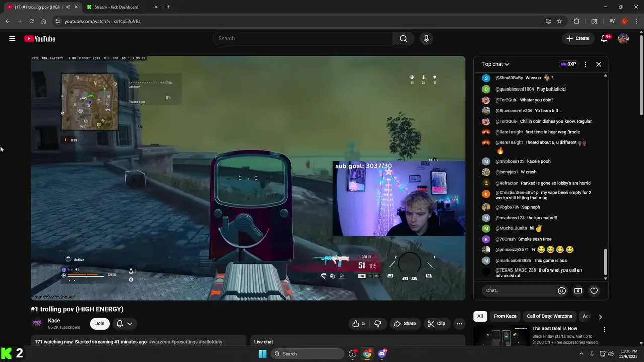The width and height of the screenshot is (644, 362).
Task: Open Chrome profile S avatar
Action: [624, 21]
